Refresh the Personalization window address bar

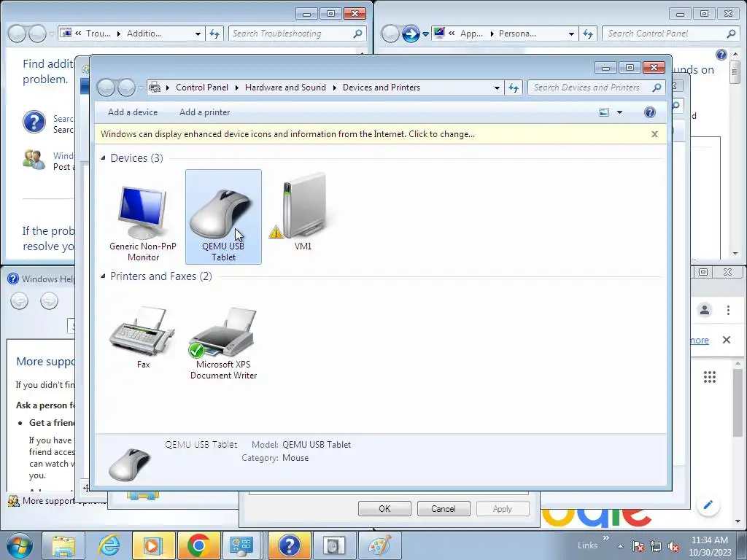[x=588, y=34]
